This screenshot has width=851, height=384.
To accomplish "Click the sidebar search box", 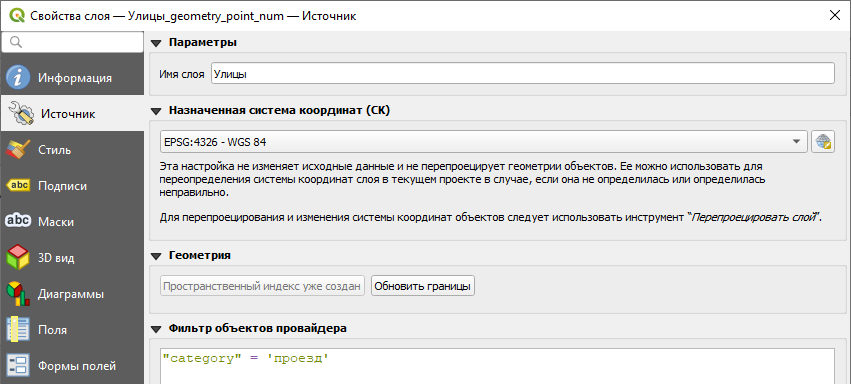I will pos(73,42).
